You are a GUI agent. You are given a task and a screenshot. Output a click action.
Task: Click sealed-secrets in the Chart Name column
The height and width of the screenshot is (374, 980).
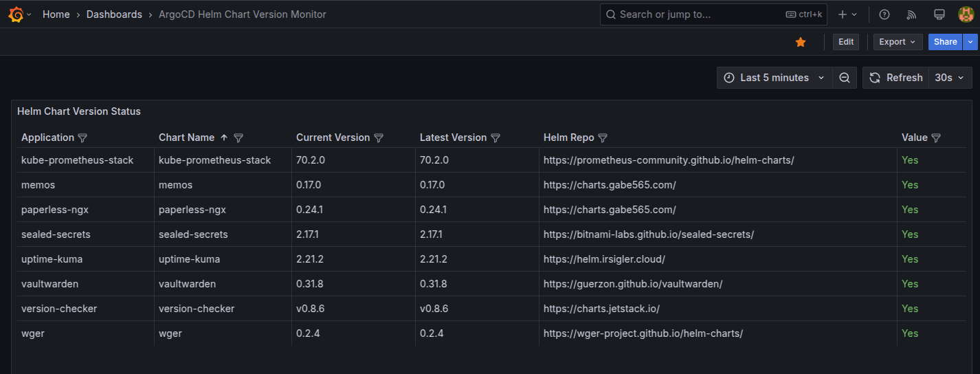tap(193, 234)
